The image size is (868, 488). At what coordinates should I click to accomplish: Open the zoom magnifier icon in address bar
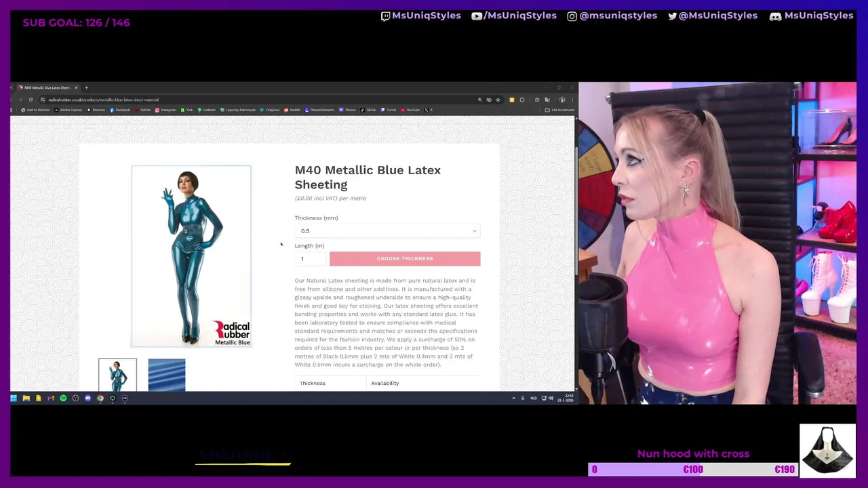[x=480, y=100]
